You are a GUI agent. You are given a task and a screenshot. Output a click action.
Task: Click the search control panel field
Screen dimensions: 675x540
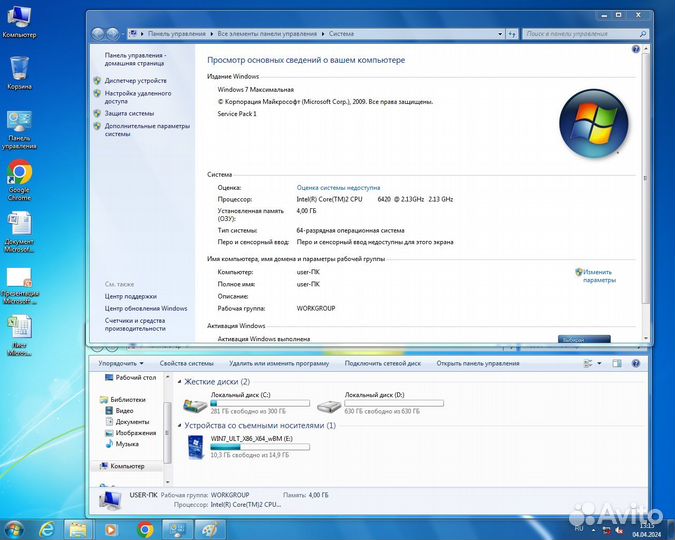click(x=585, y=34)
